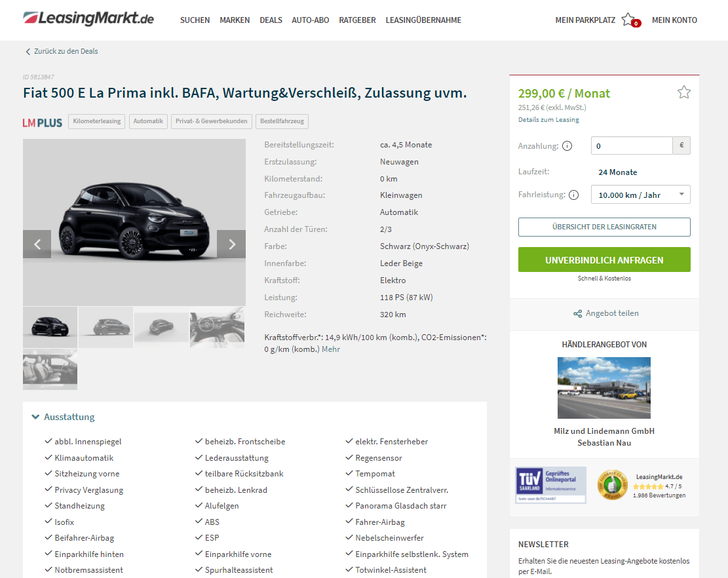Screen dimensions: 728x578
Task: Click the LeasingMarkt.de logo
Action: click(88, 18)
